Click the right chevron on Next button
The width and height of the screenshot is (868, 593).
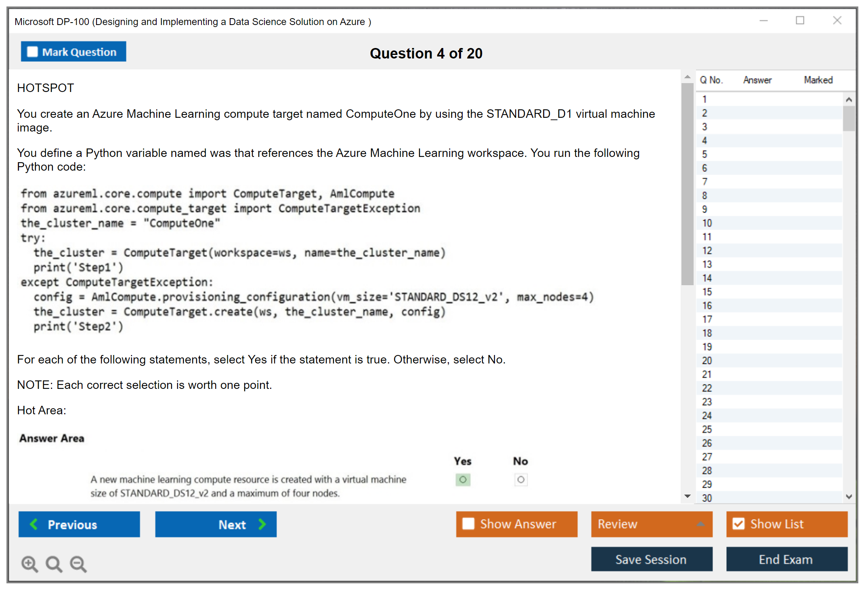[262, 524]
